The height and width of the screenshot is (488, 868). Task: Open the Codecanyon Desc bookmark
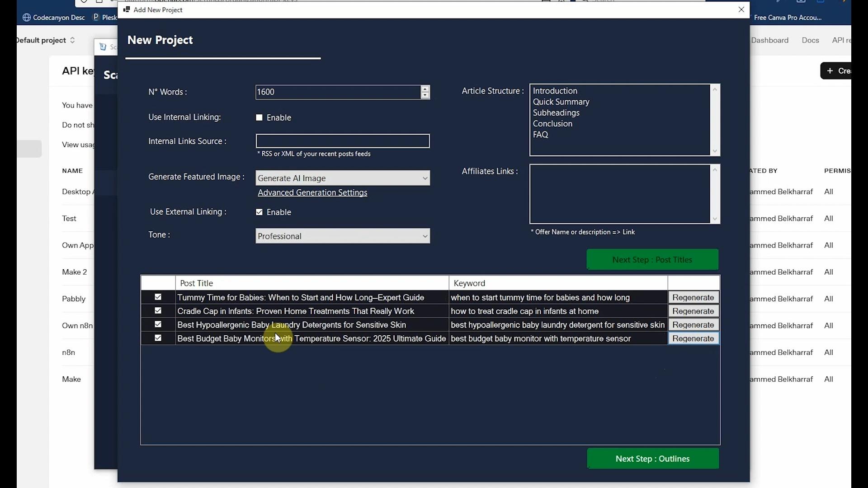pos(54,18)
